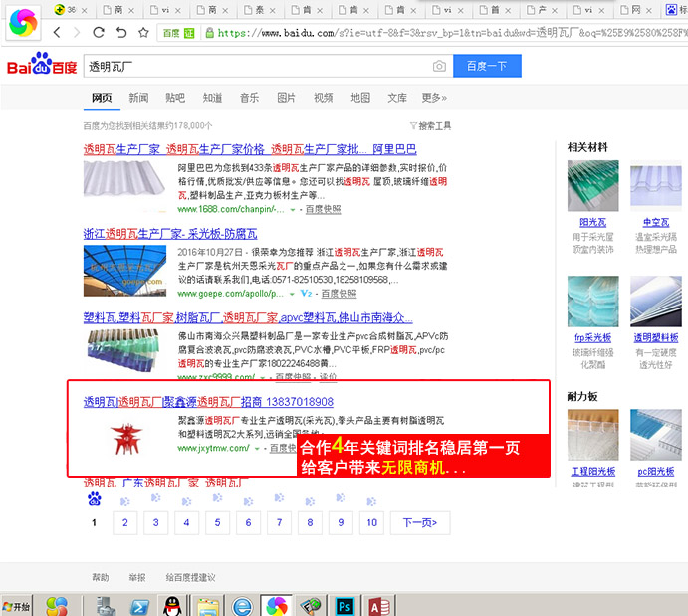Switch to the 地图 tab
Image resolution: width=688 pixels, height=616 pixels.
pyautogui.click(x=360, y=98)
